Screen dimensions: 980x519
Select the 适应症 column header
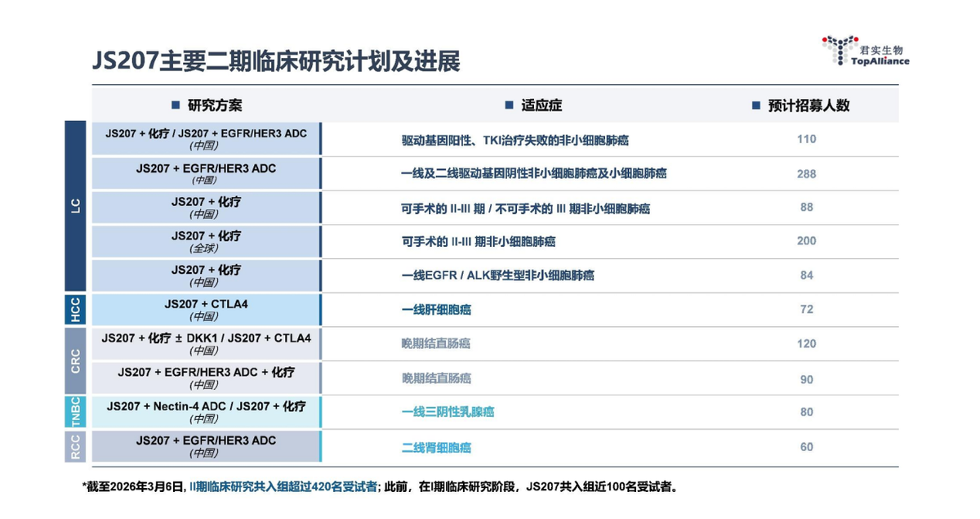pos(534,105)
